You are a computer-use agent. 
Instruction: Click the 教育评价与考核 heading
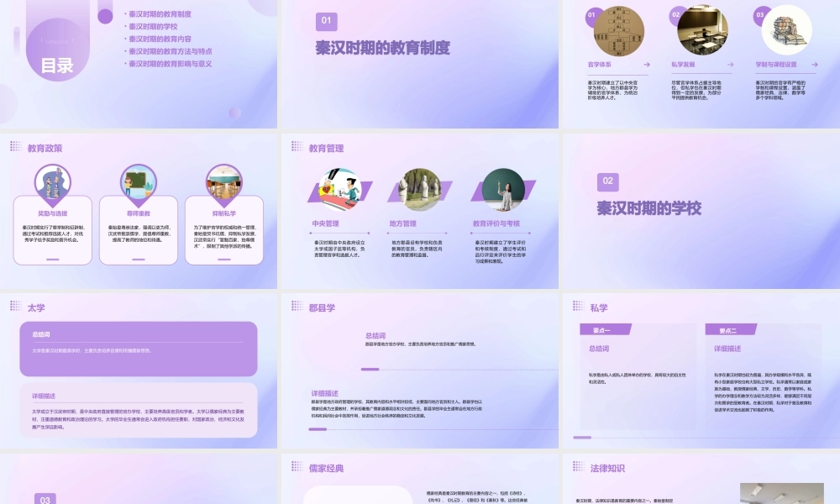click(x=496, y=223)
